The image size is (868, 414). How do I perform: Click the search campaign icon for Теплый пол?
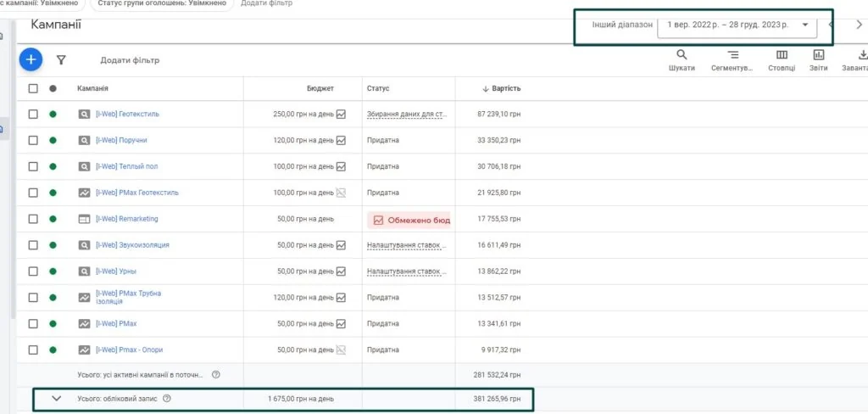pos(84,166)
